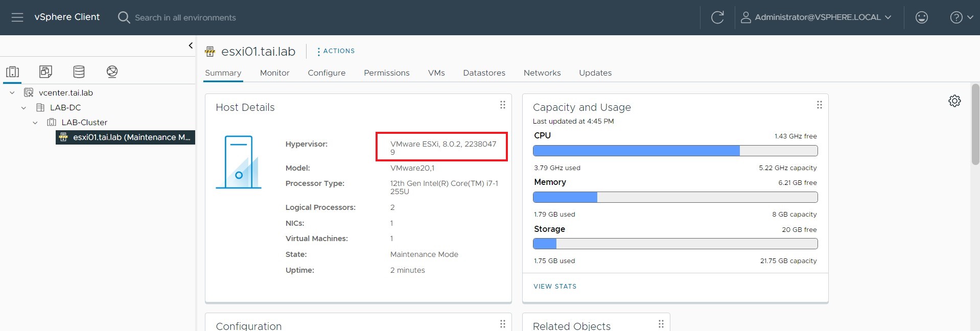
Task: Collapse the vcenter.tai.lab tree node
Action: [x=12, y=93]
